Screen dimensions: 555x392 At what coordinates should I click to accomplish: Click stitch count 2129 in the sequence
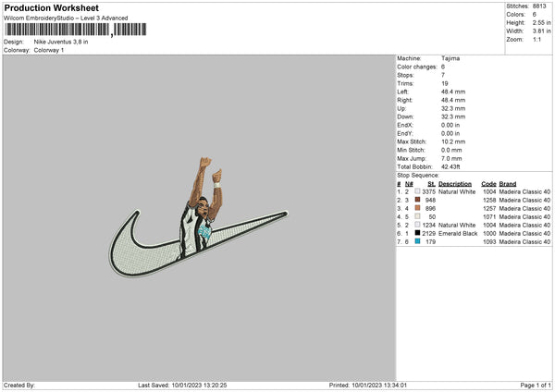[x=428, y=234]
